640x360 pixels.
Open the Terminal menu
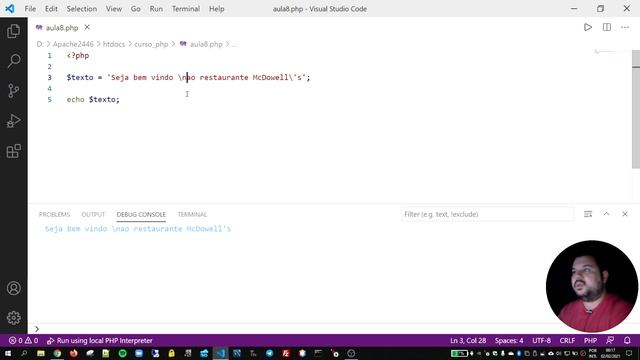[186, 9]
